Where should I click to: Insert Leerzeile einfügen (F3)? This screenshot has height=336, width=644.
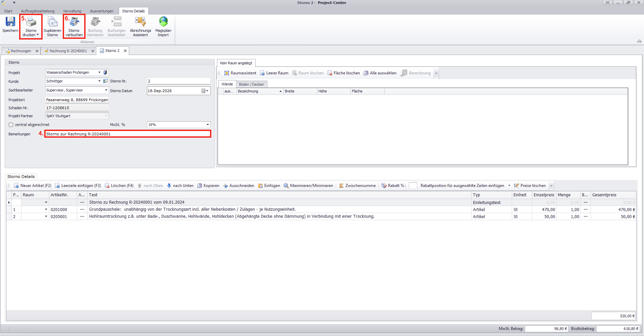[x=78, y=186]
